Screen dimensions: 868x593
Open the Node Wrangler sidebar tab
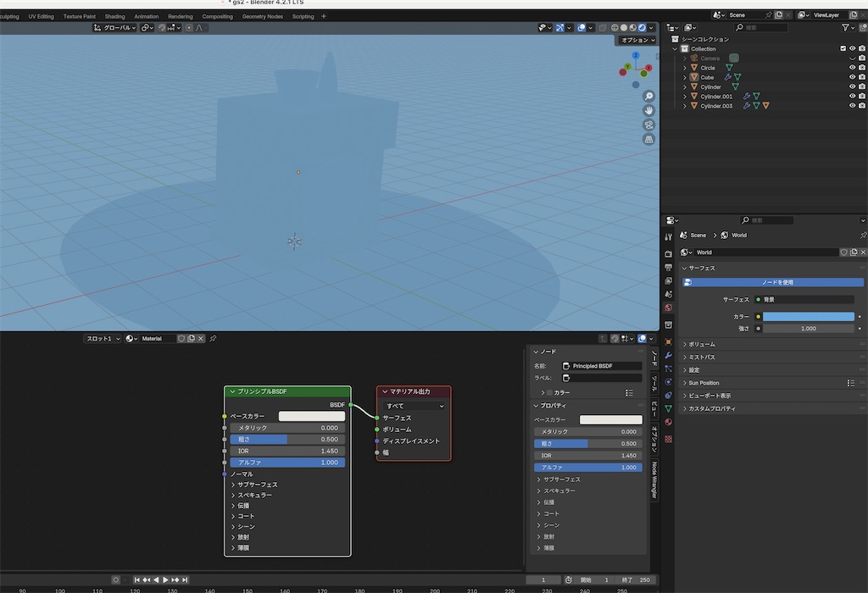654,479
